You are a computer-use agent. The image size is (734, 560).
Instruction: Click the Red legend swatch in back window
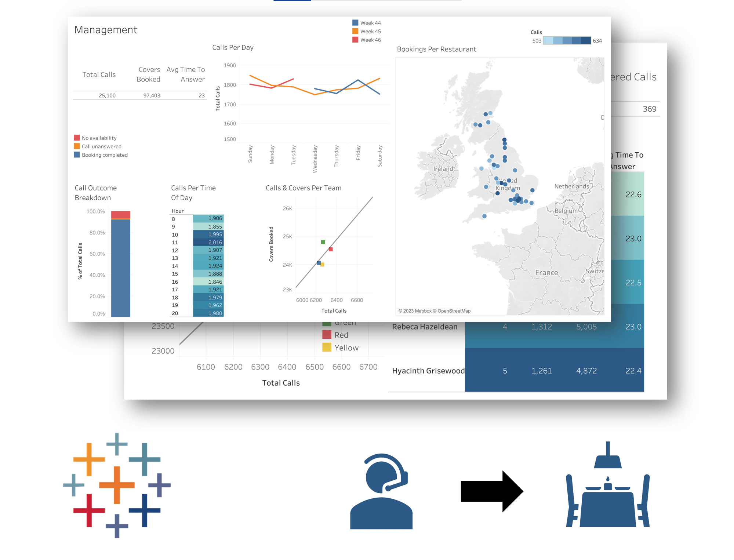[327, 334]
